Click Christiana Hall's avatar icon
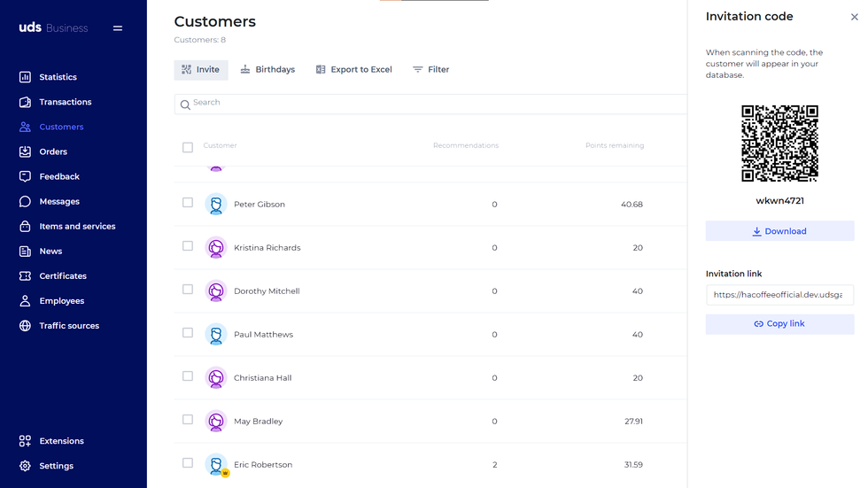This screenshot has height=488, width=868. [216, 378]
